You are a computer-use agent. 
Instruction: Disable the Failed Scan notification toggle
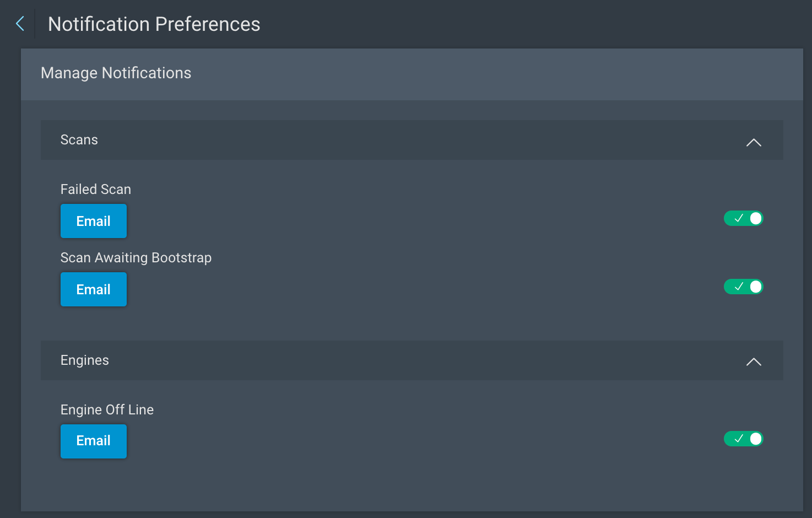(743, 218)
